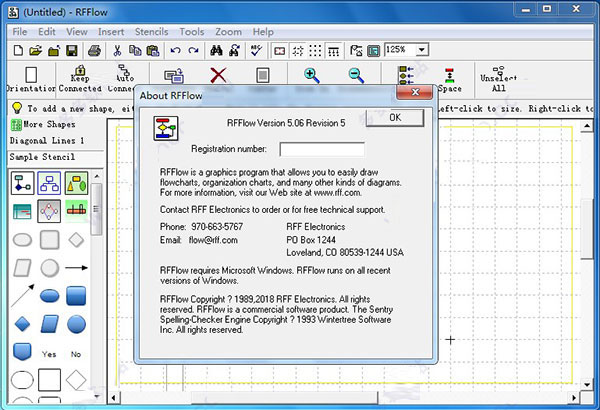The image size is (600, 410).
Task: Select the Diagonal Lines 1 stencil
Action: point(47,140)
